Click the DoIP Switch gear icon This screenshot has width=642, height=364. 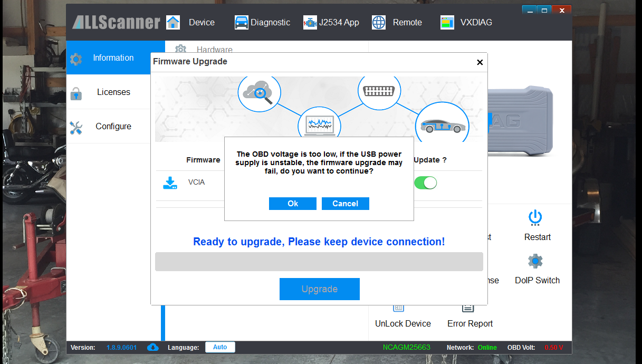tap(535, 261)
